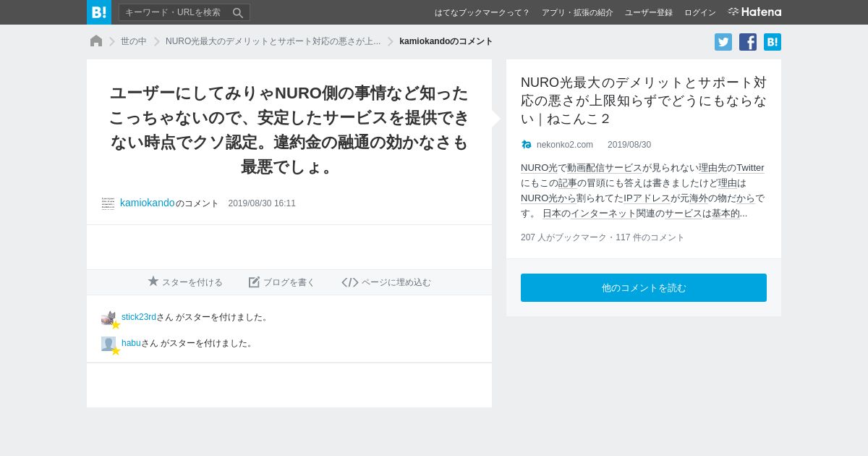Open the Hatena logo link
Image resolution: width=868 pixels, height=456 pixels.
click(754, 12)
